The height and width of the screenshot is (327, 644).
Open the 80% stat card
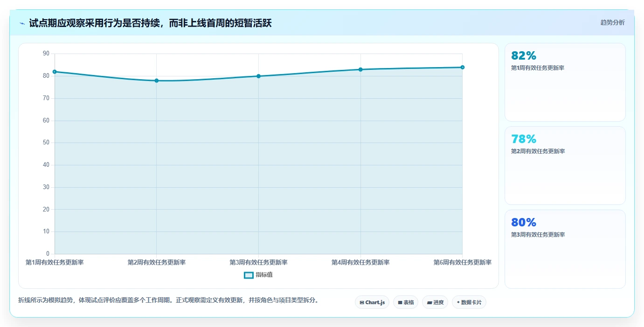pos(565,249)
